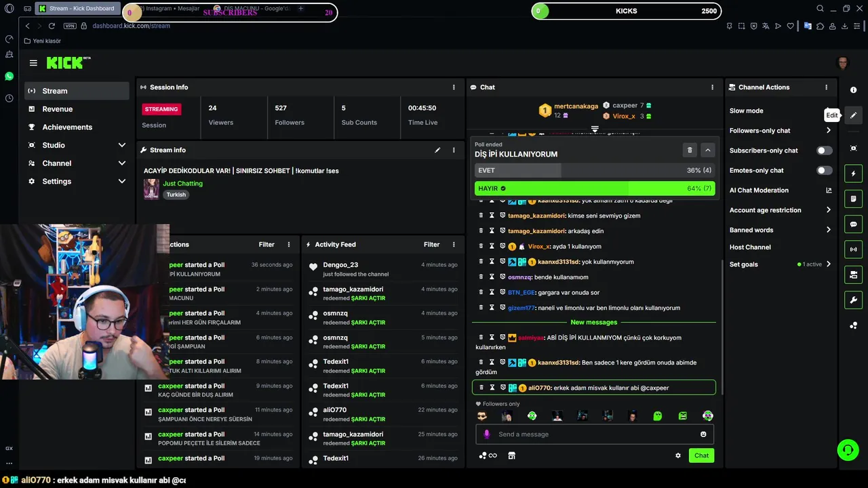The height and width of the screenshot is (488, 868).
Task: Expand the Settings sidebar section
Action: pos(77,182)
